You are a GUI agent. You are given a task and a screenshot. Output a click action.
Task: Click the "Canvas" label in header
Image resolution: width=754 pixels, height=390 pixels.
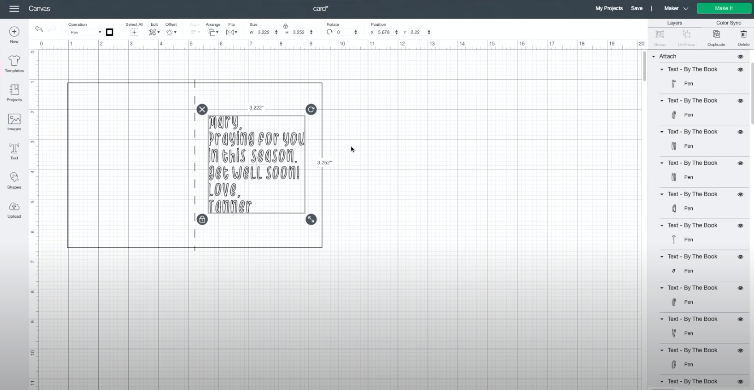pyautogui.click(x=39, y=9)
